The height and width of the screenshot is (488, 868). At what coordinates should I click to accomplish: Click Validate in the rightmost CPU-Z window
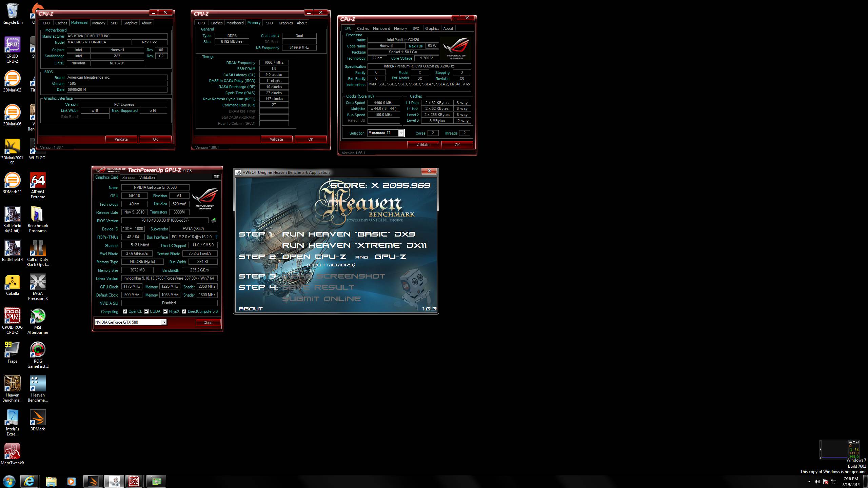[423, 145]
